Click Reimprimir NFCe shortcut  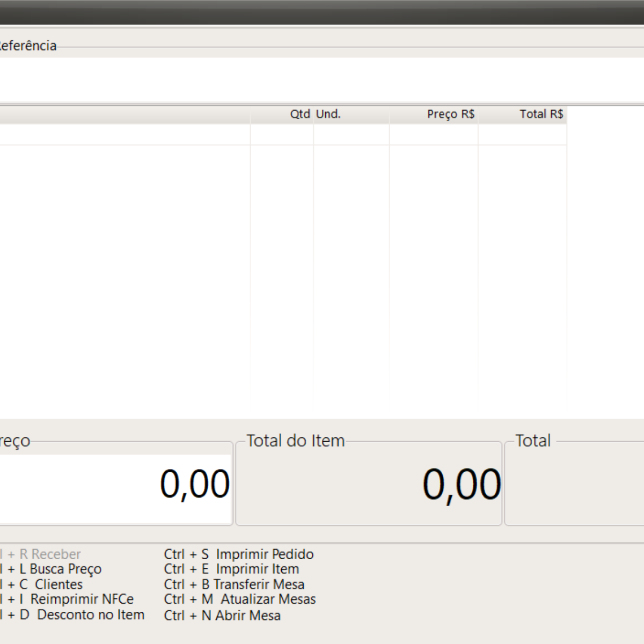click(81, 599)
